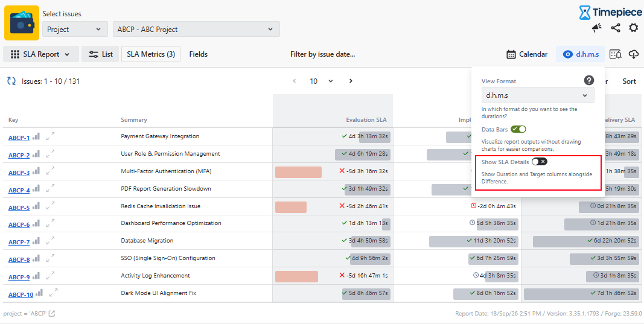Open the Project type dropdown

coord(75,29)
